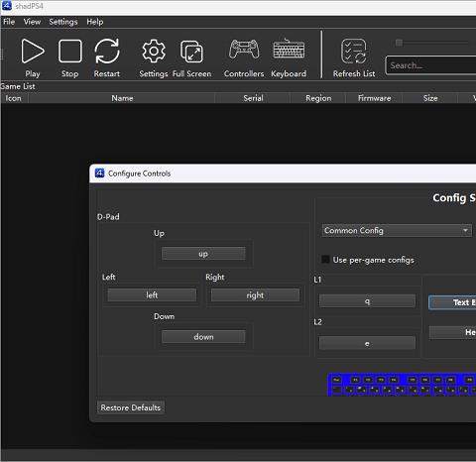Click the D-Pad Right binding button
476x462 pixels.
255,294
